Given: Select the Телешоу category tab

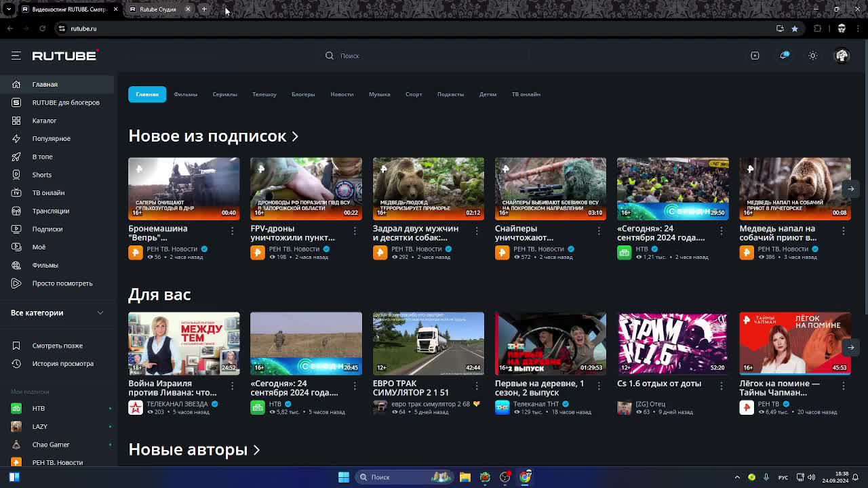Looking at the screenshot, I should coord(264,94).
